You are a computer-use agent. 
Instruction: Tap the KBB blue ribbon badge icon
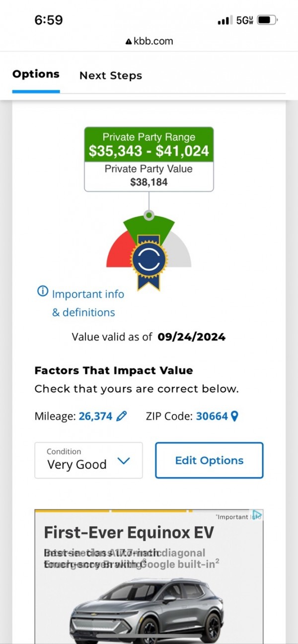pos(149,261)
